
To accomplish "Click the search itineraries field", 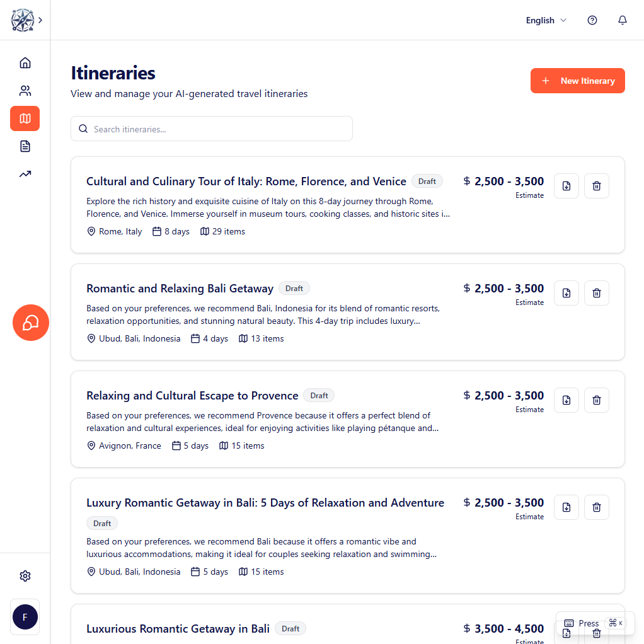I will click(211, 128).
